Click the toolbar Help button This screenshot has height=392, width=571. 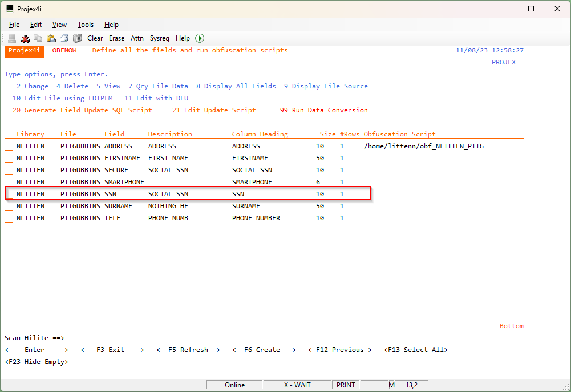[x=183, y=38]
